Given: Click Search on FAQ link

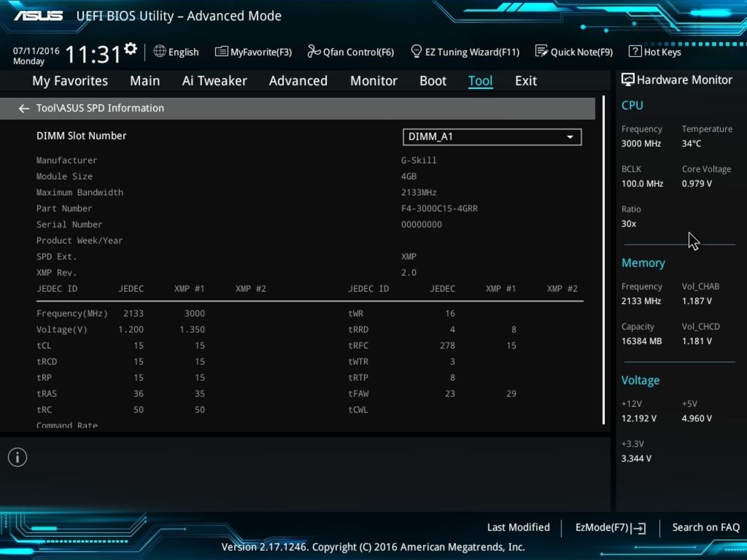Looking at the screenshot, I should (x=706, y=527).
